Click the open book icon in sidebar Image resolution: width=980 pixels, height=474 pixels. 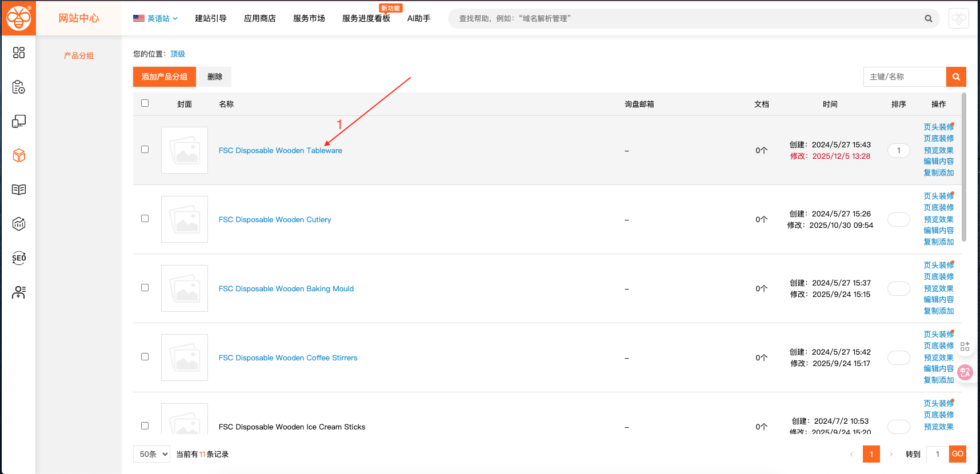19,190
